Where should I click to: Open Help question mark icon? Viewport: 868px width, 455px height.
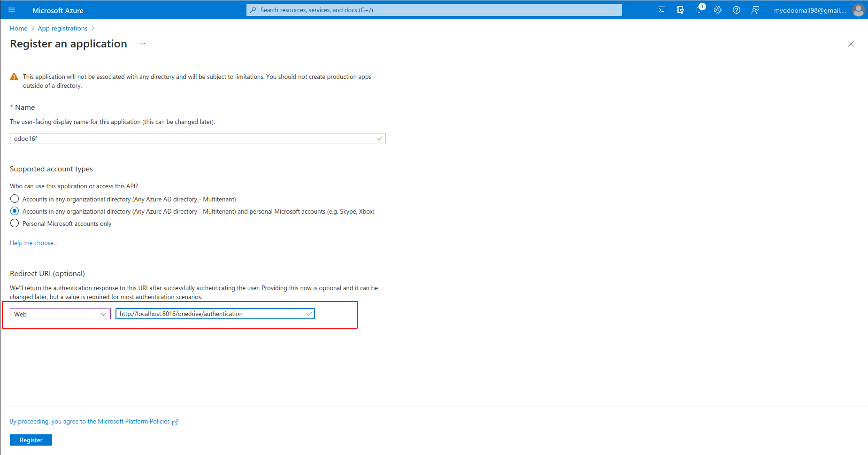point(737,10)
